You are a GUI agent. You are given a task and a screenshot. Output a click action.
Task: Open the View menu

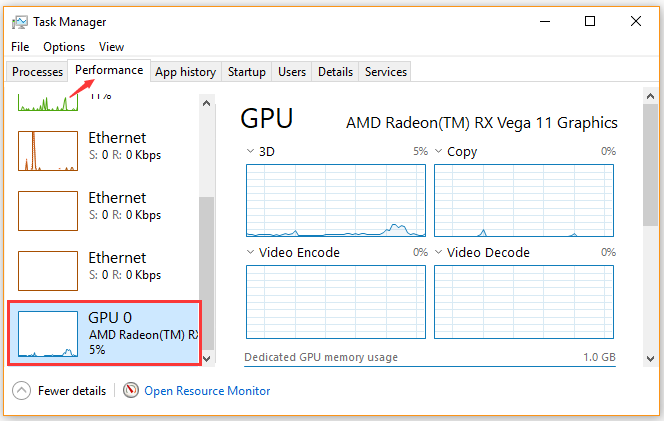[x=111, y=47]
